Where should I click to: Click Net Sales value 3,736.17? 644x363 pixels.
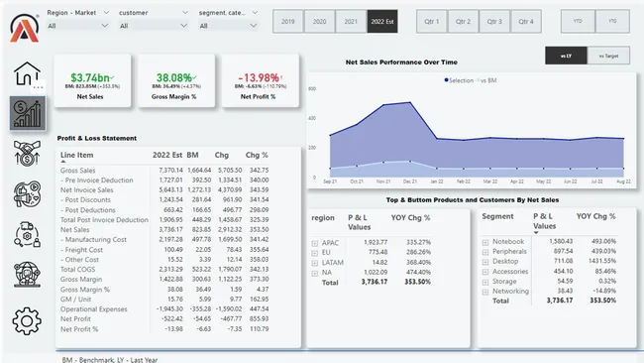point(170,230)
